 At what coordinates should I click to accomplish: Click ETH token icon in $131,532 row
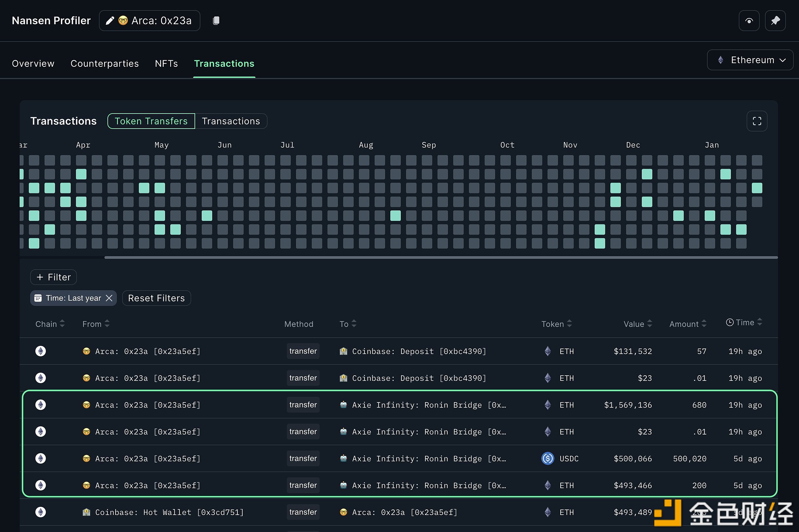[548, 351]
